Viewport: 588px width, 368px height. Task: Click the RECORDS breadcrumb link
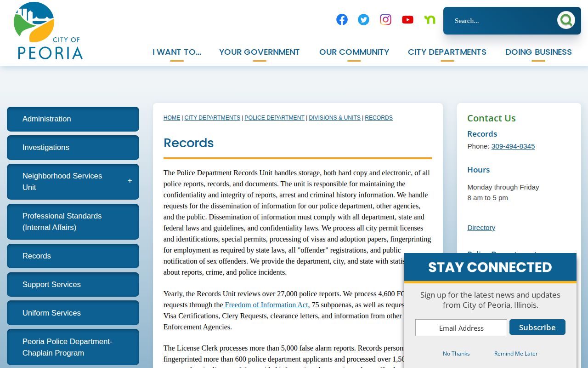[379, 118]
